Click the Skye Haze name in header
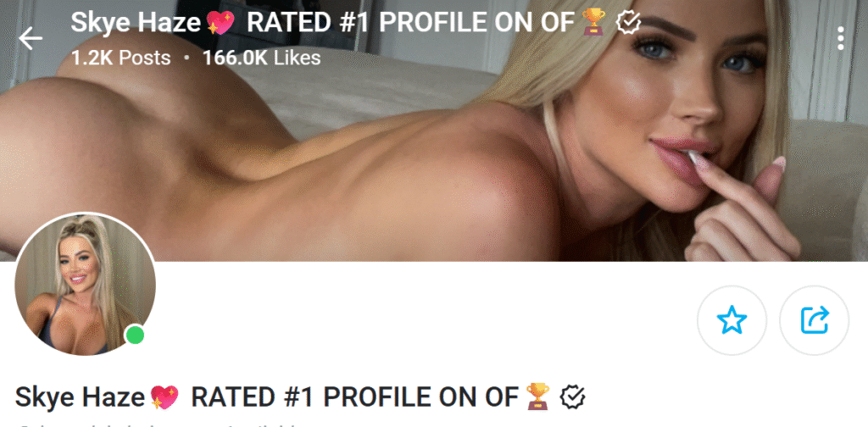This screenshot has height=427, width=868. coord(136,23)
